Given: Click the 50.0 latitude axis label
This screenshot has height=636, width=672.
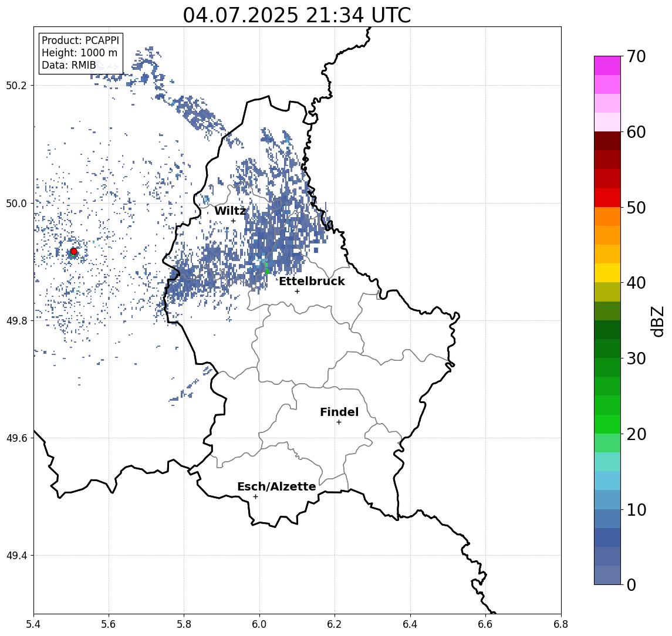Looking at the screenshot, I should click(x=16, y=203).
